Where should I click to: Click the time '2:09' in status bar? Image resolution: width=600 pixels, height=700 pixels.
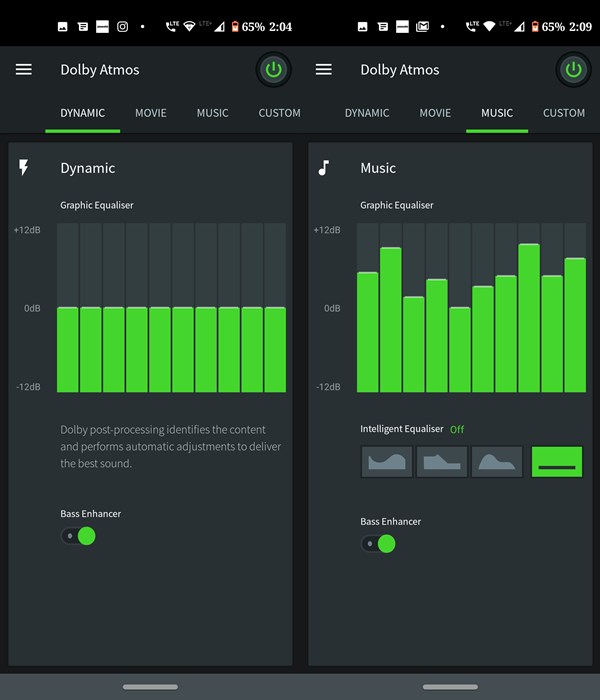pos(580,27)
